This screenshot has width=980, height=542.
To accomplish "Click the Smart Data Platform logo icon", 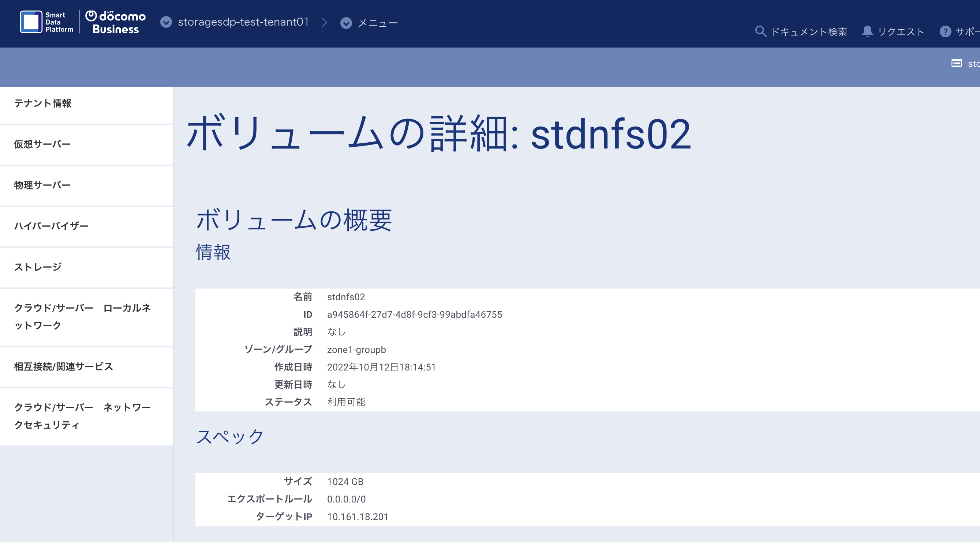I will [31, 22].
